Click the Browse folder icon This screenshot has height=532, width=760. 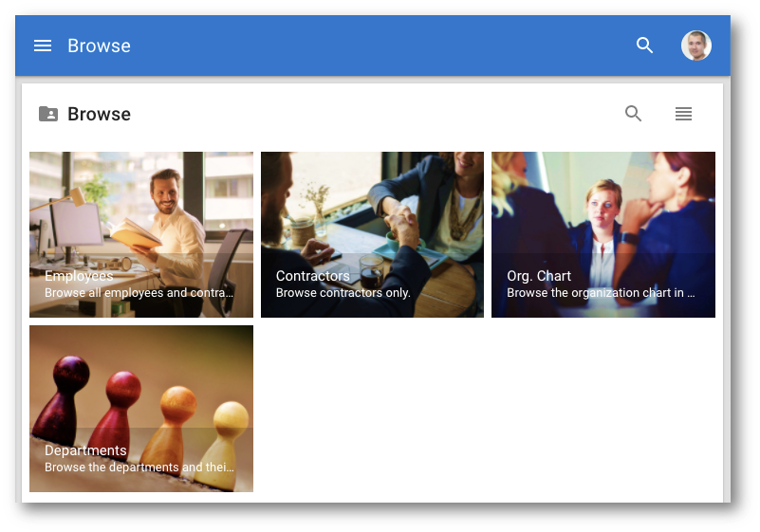tap(48, 114)
